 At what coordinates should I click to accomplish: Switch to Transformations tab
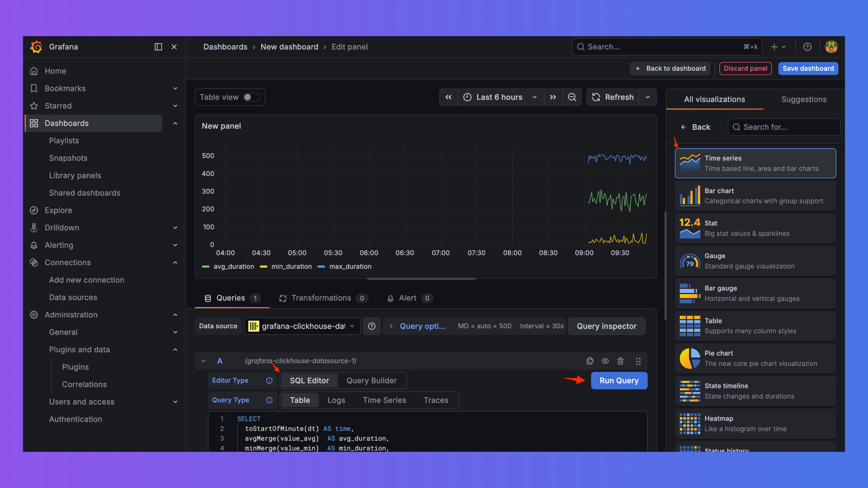(323, 298)
